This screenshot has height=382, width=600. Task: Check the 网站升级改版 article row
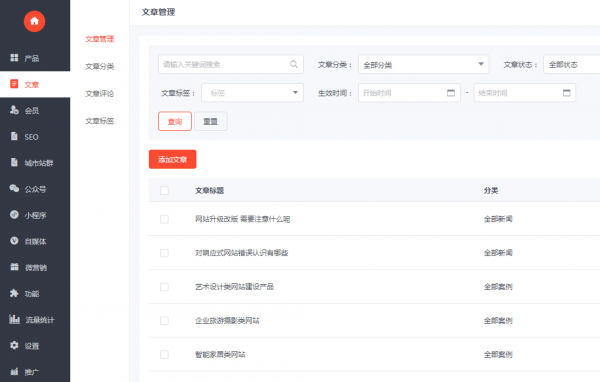click(165, 219)
